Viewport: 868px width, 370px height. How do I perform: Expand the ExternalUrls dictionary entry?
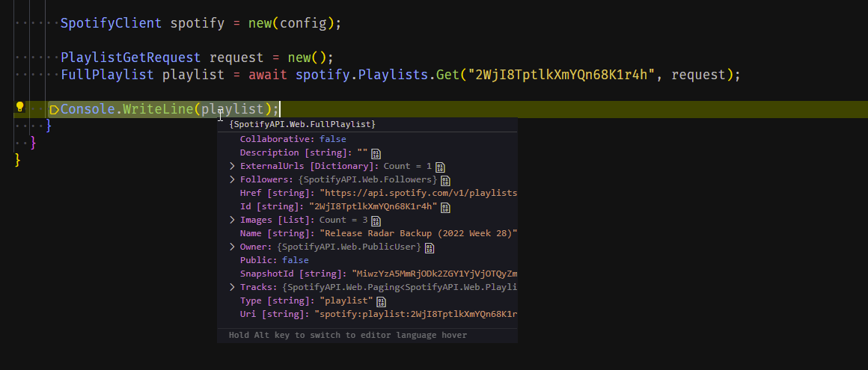point(233,166)
